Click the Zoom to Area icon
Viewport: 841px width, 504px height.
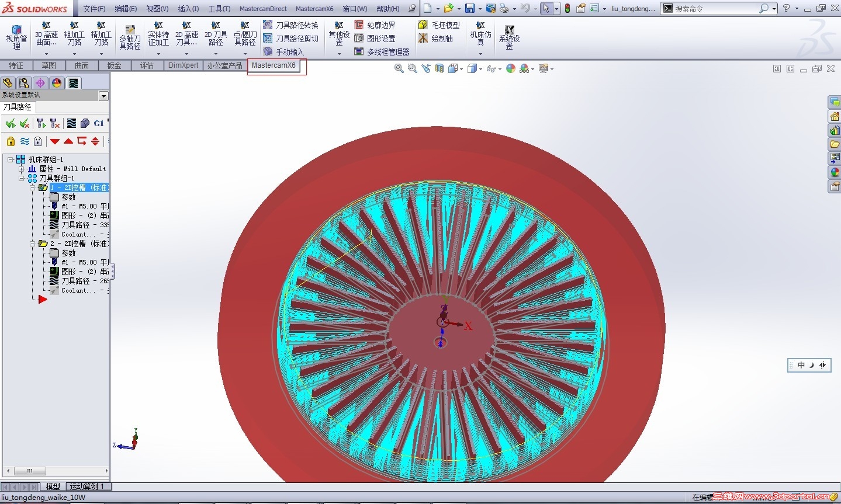412,68
